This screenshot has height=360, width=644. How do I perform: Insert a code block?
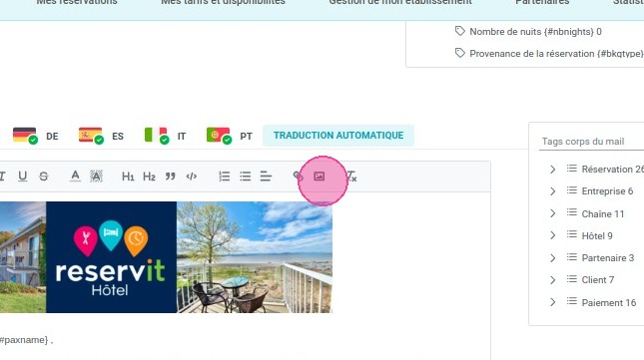(192, 177)
